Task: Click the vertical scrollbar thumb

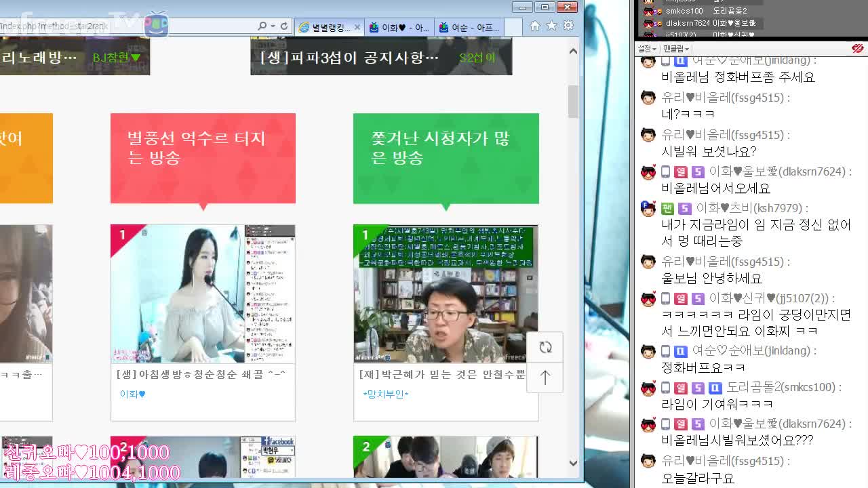Action: (x=573, y=102)
